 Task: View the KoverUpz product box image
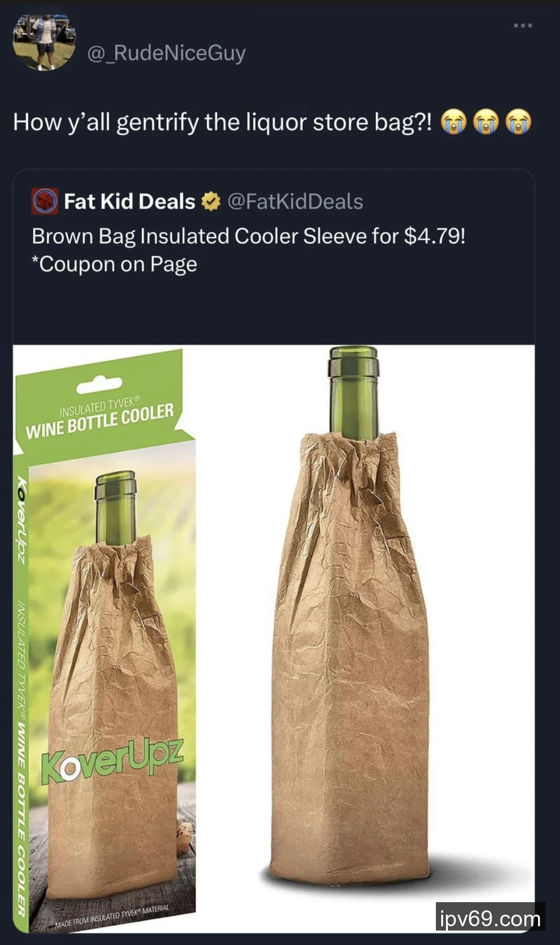pyautogui.click(x=104, y=641)
